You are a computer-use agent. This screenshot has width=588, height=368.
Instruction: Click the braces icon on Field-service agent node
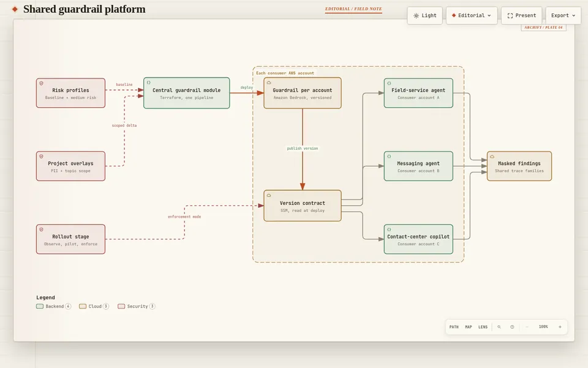click(389, 83)
